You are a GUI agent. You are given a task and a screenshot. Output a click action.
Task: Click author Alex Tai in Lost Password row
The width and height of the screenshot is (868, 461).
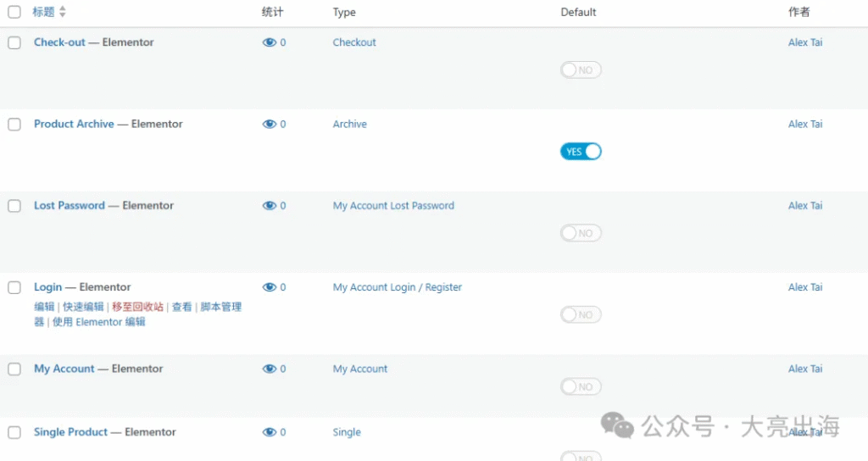pyautogui.click(x=805, y=205)
